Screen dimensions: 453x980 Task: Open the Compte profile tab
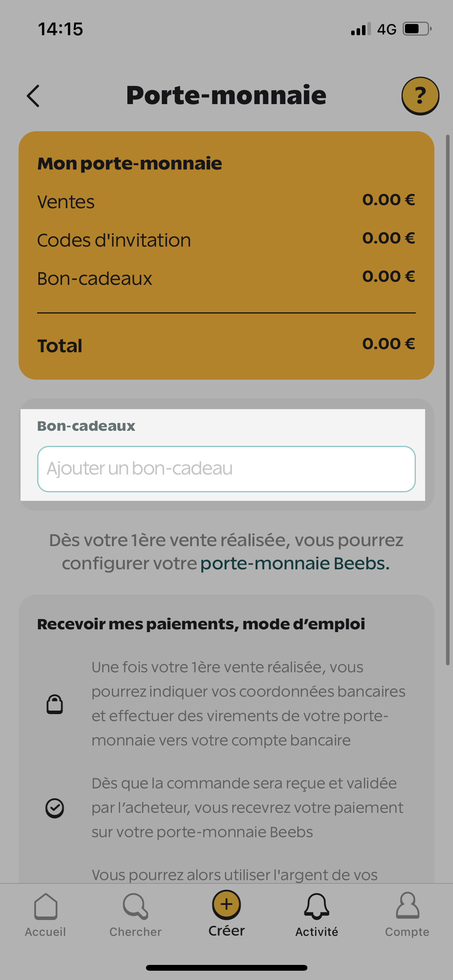coord(407,915)
